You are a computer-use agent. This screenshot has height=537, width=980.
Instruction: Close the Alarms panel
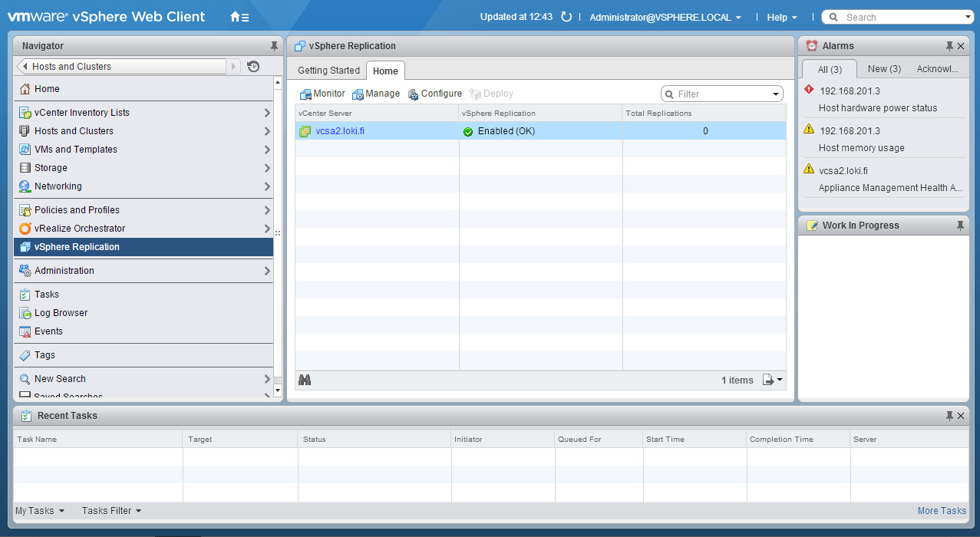[x=961, y=46]
